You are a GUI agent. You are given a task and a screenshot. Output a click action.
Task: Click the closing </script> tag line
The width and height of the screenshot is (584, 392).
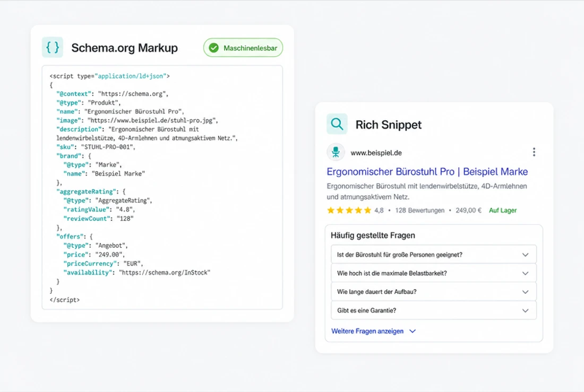[64, 300]
